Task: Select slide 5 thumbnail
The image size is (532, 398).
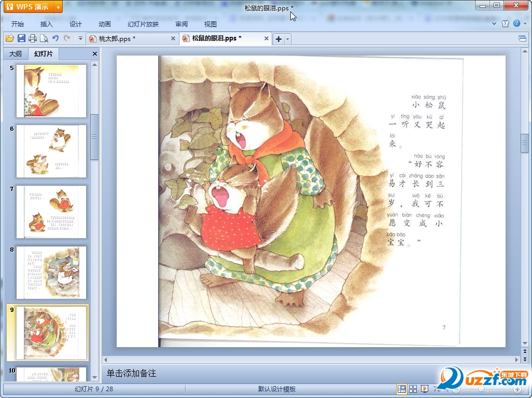Action: [x=51, y=91]
